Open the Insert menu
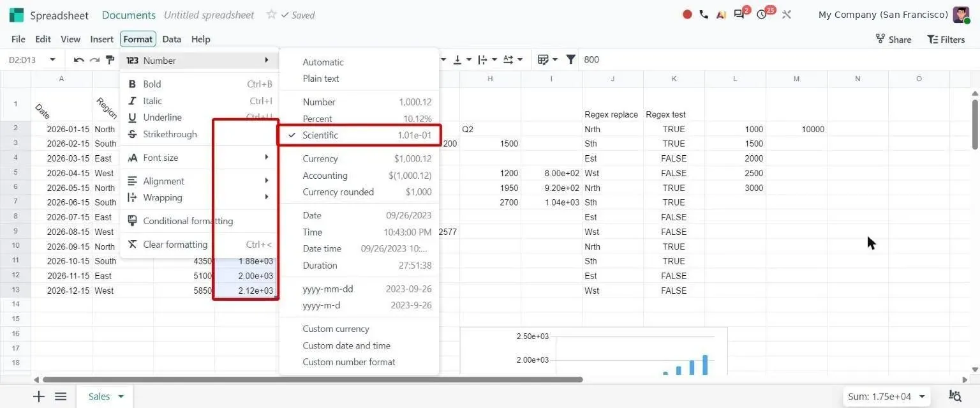This screenshot has width=980, height=408. [101, 39]
